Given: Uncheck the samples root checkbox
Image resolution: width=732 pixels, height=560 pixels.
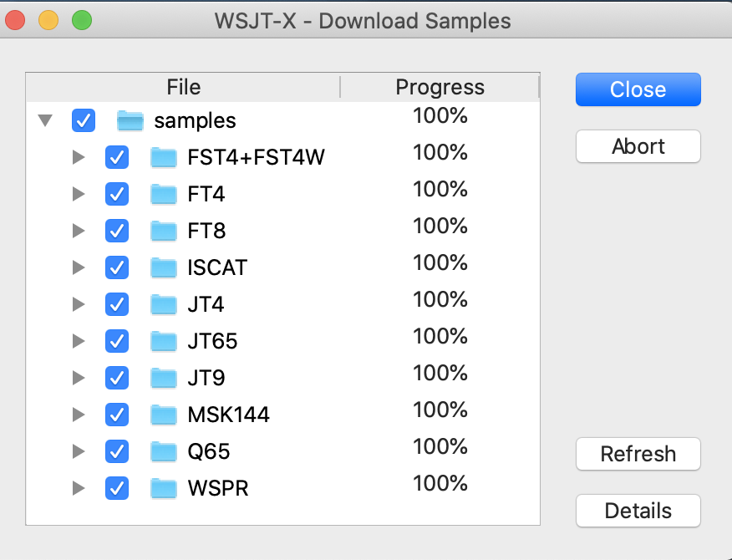Looking at the screenshot, I should point(84,121).
